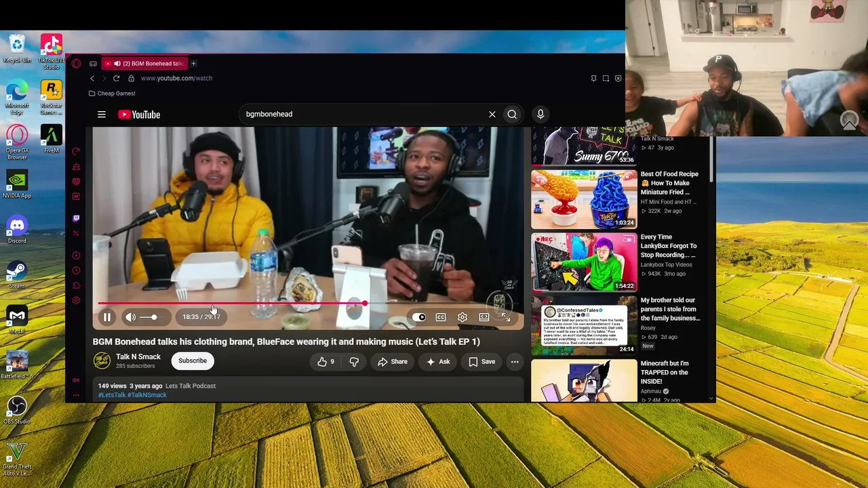Play the Best Of Food Recipe video thumbnail
This screenshot has width=868, height=488.
584,199
